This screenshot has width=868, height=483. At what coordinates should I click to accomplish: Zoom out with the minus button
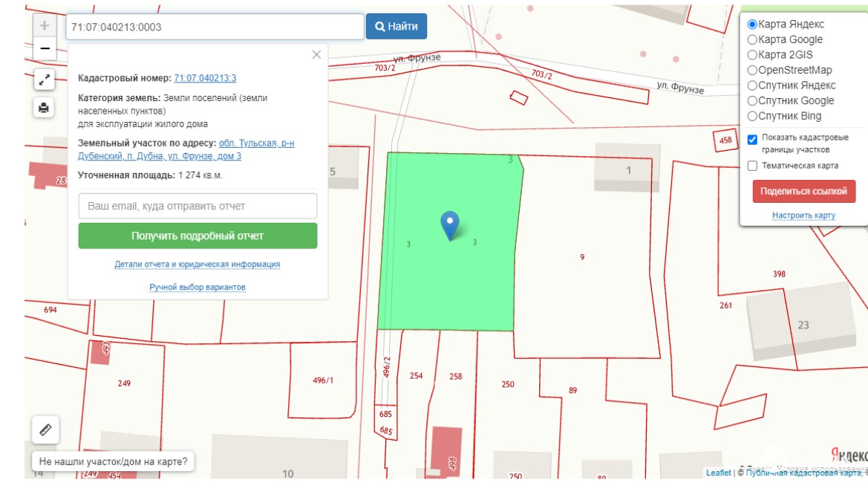point(45,48)
